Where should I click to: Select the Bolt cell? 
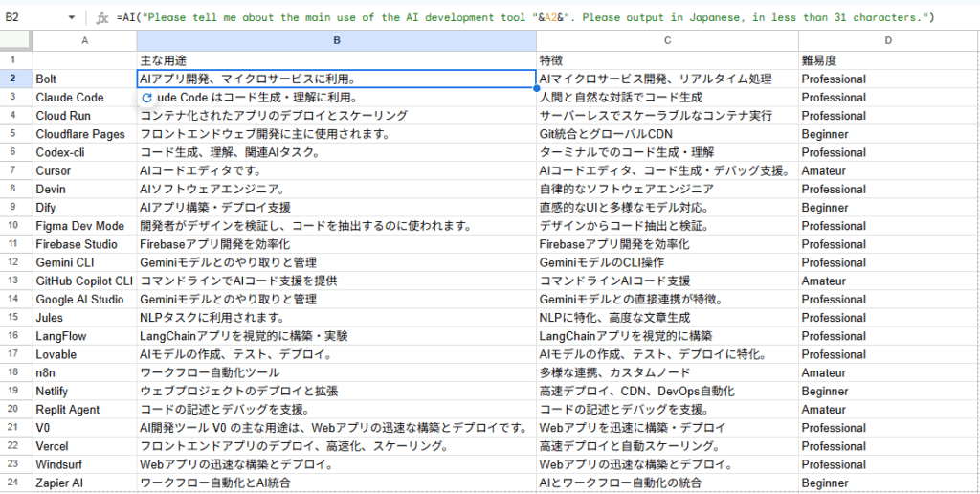click(85, 79)
